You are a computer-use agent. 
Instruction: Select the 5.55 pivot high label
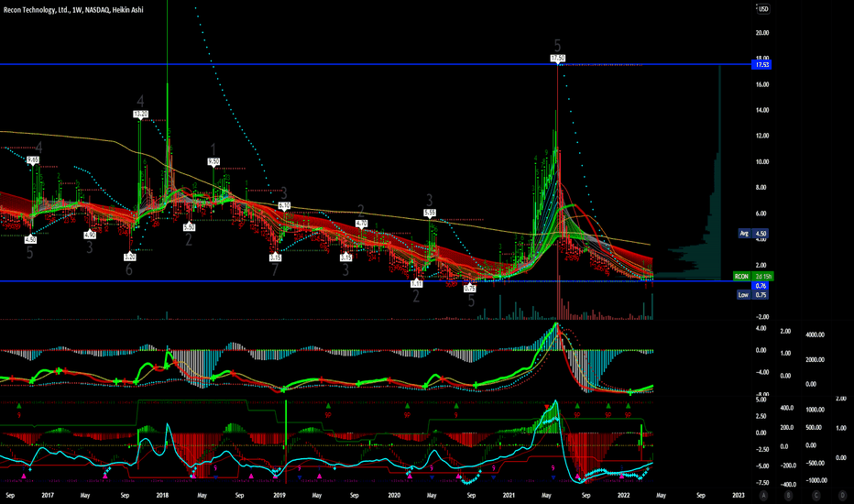430,213
